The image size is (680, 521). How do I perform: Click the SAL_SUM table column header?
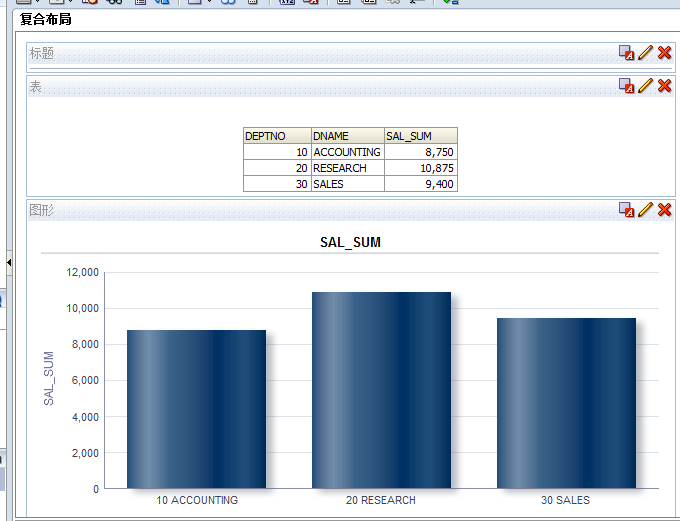[421, 136]
